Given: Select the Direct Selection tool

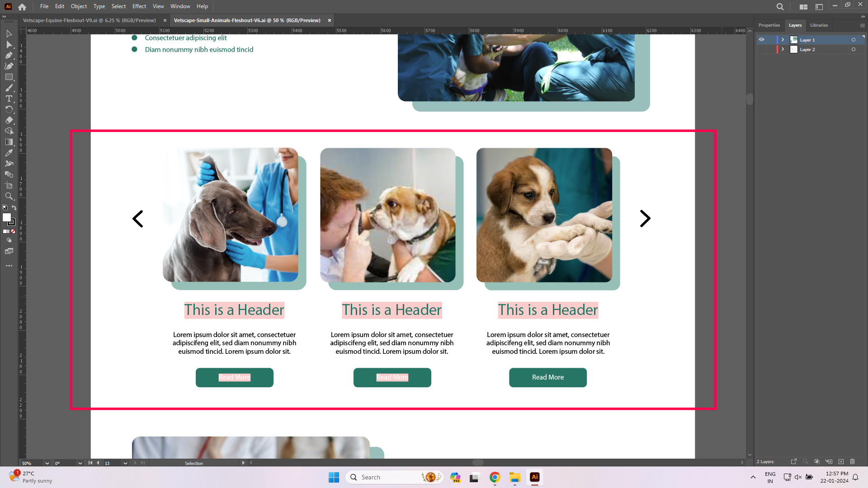Looking at the screenshot, I should [9, 45].
